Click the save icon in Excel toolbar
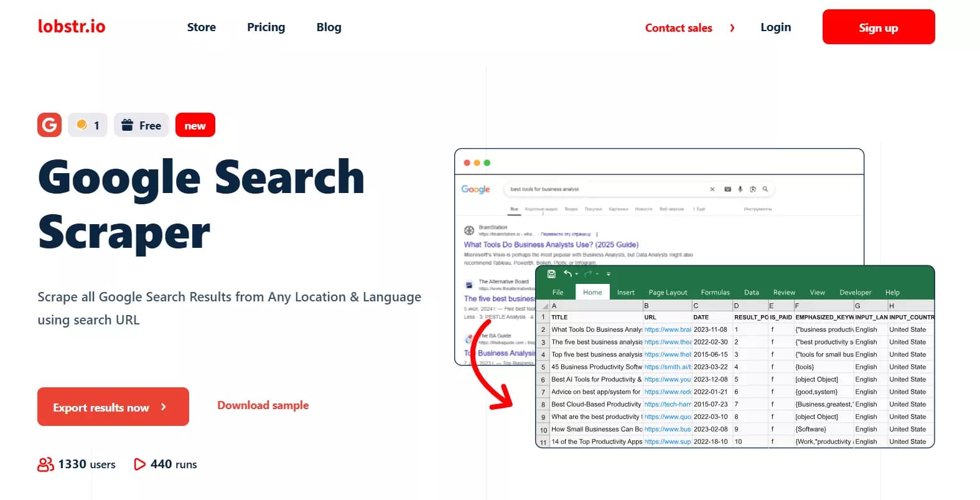The image size is (980, 500). pos(551,274)
